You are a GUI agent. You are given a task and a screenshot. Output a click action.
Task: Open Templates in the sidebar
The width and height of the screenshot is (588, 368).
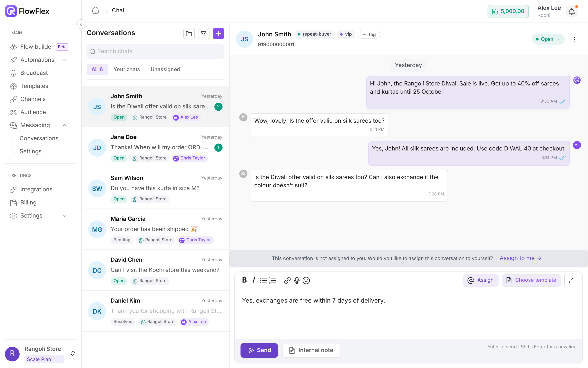click(34, 86)
